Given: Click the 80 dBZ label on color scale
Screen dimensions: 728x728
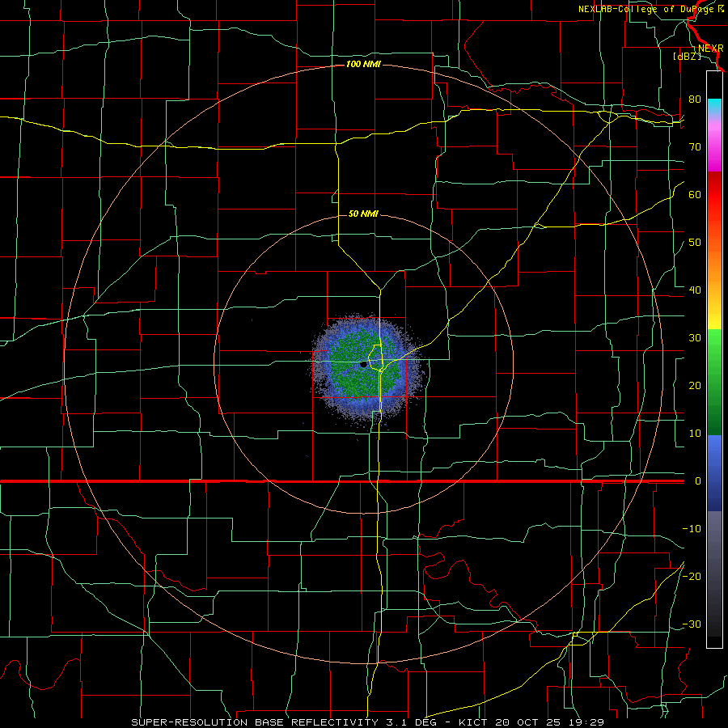Looking at the screenshot, I should pos(695,99).
